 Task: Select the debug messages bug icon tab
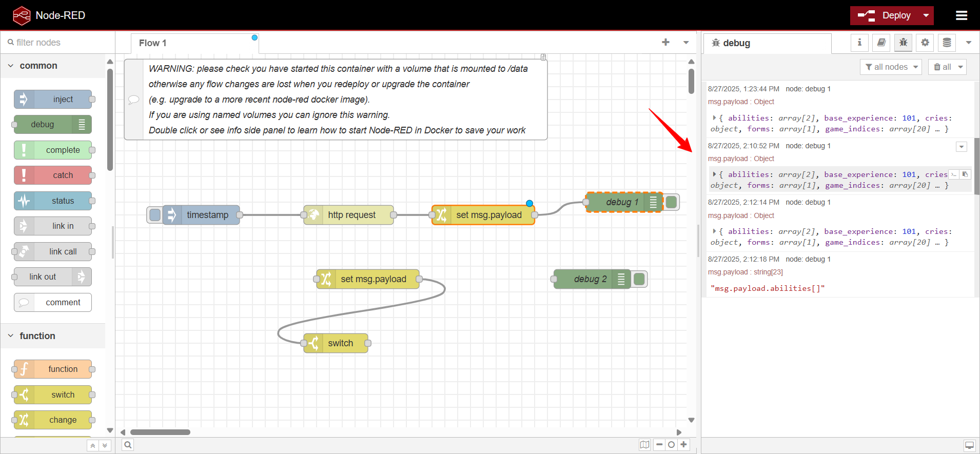[x=903, y=43]
